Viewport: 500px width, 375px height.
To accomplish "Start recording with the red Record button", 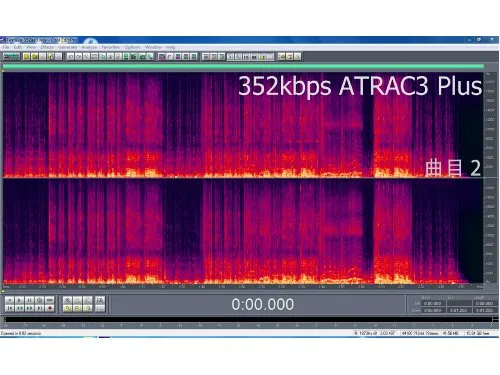I will coord(50,308).
